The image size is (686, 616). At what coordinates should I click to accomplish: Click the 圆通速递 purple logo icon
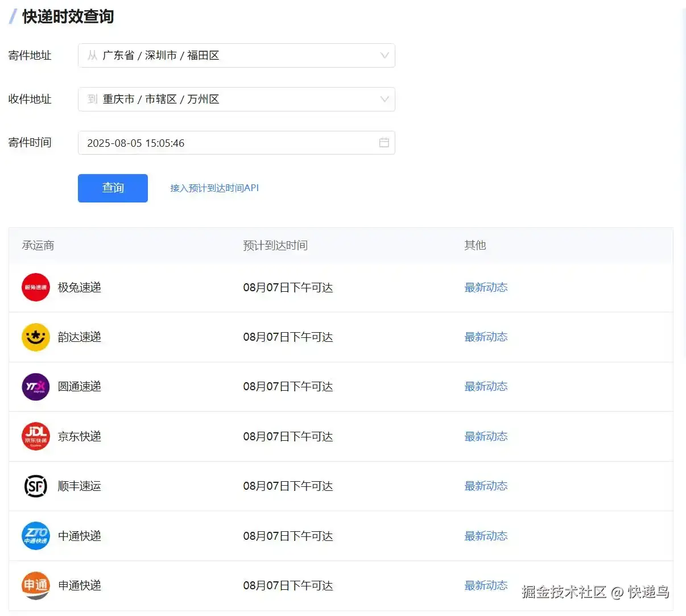click(x=36, y=387)
